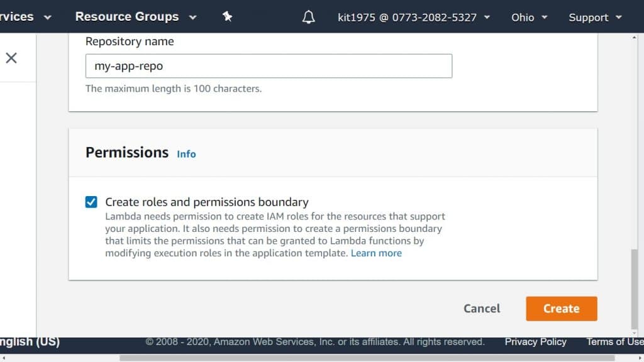Open the Permissions Info link

tap(186, 154)
